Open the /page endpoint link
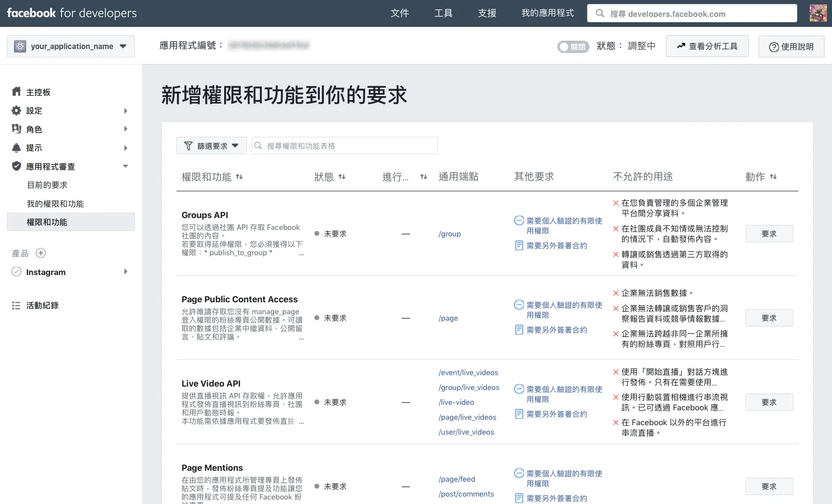Image resolution: width=832 pixels, height=504 pixels. [x=448, y=318]
